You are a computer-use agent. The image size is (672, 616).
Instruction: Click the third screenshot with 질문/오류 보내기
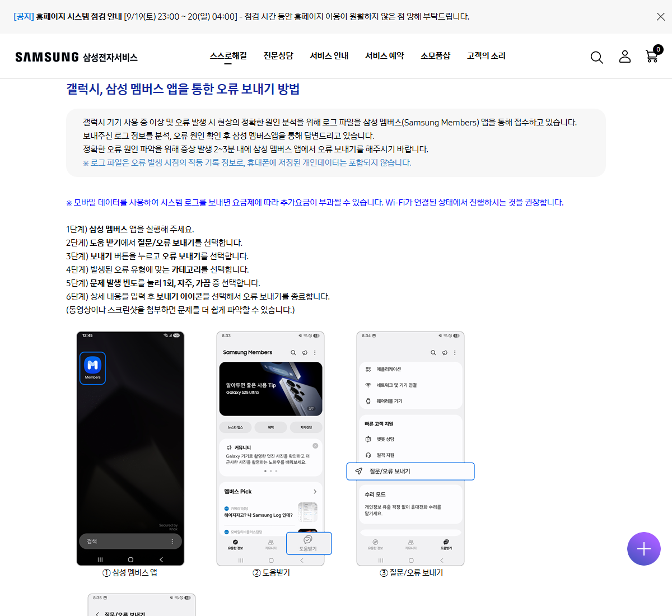point(410,449)
